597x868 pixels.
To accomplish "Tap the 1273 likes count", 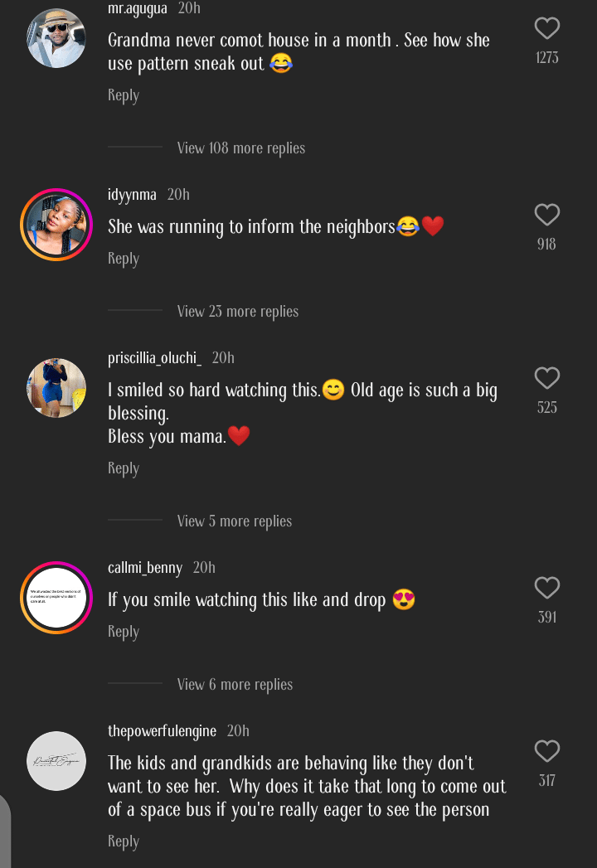I will pos(547,58).
